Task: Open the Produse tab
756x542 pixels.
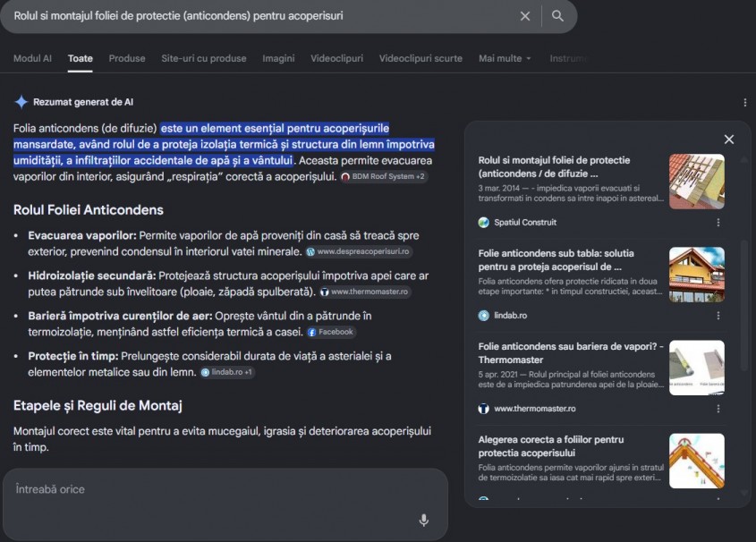Action: (127, 58)
